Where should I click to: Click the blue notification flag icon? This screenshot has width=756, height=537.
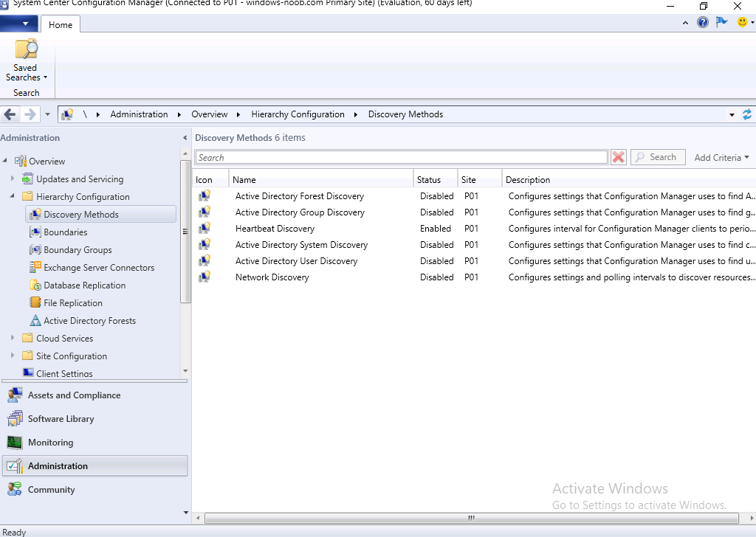click(x=722, y=22)
